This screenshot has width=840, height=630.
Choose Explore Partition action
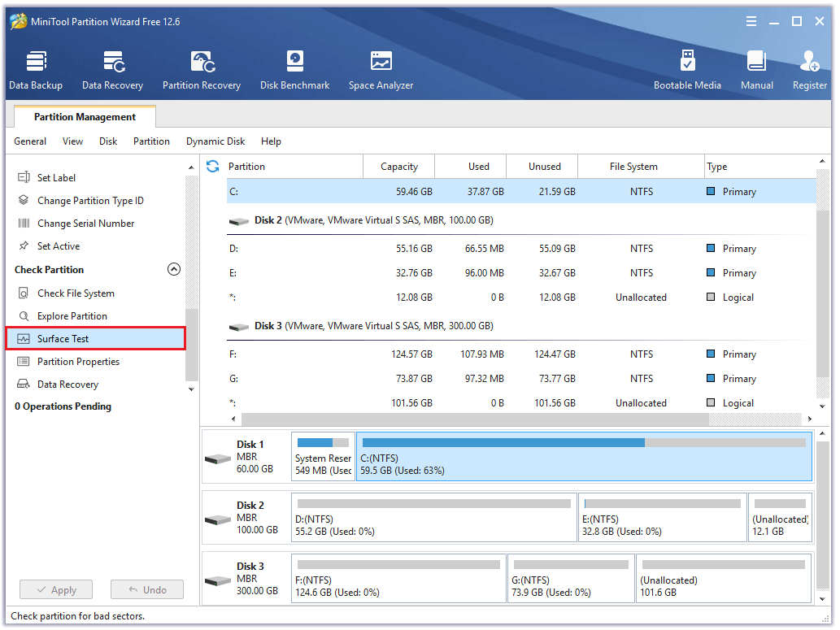(72, 316)
